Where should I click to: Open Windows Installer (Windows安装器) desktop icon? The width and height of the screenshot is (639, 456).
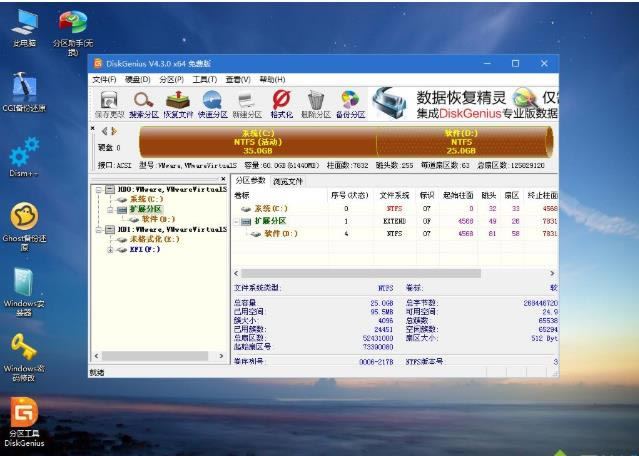(x=24, y=292)
